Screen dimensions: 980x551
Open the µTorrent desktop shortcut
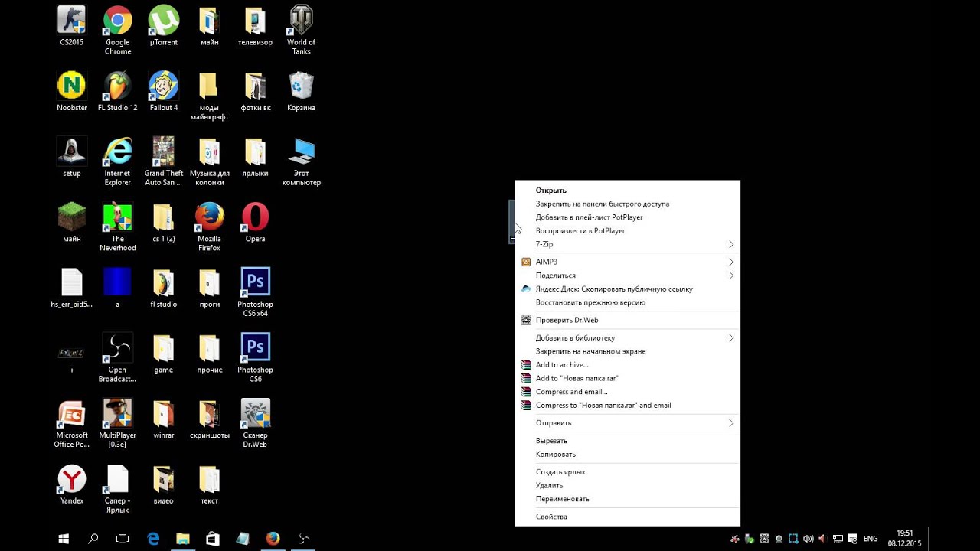[x=163, y=25]
